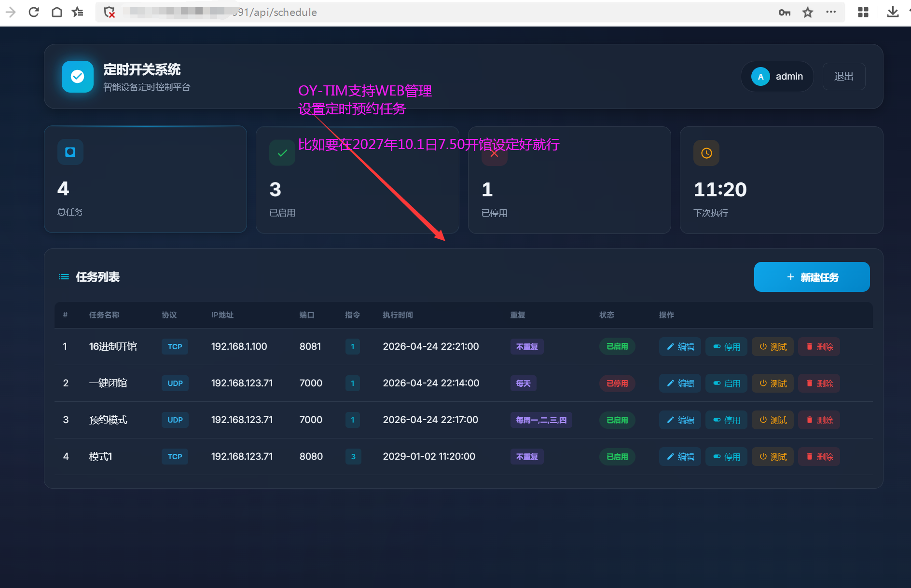Open the browser extensions grid icon
The width and height of the screenshot is (911, 588).
[863, 12]
